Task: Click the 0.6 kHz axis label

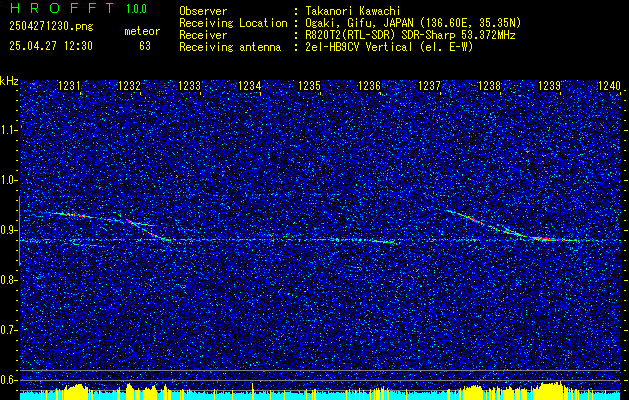Action: (x=8, y=380)
